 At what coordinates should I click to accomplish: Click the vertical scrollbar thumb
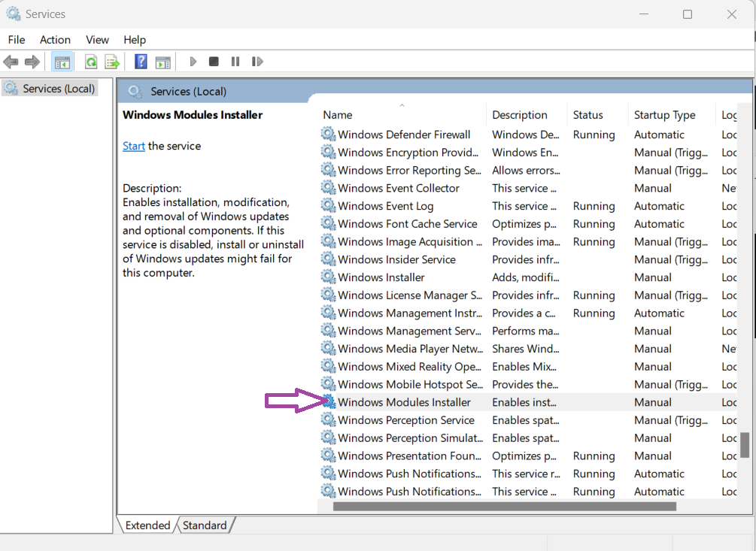pyautogui.click(x=745, y=444)
